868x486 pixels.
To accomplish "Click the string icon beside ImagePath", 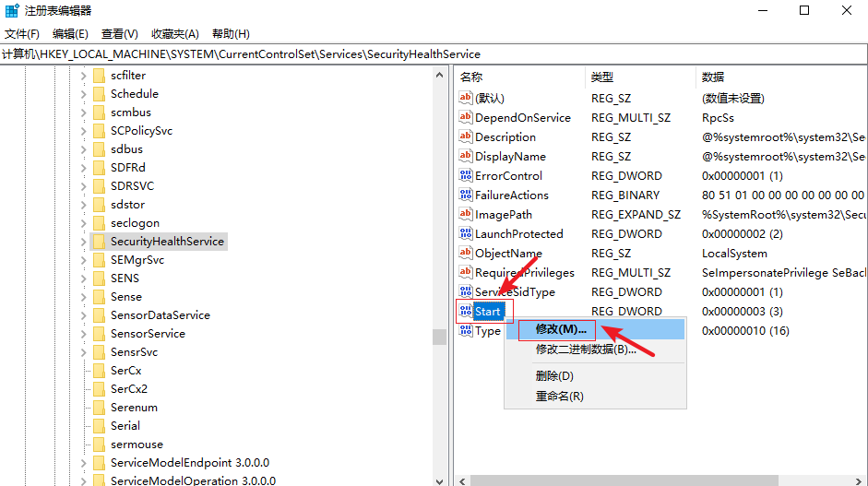I will [x=465, y=214].
